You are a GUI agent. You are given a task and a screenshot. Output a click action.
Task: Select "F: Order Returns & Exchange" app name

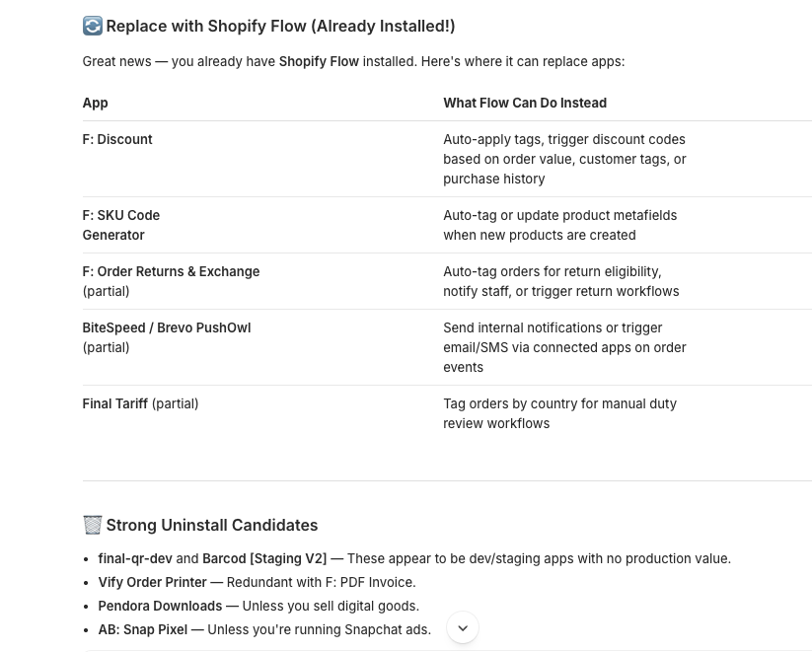[x=171, y=271]
